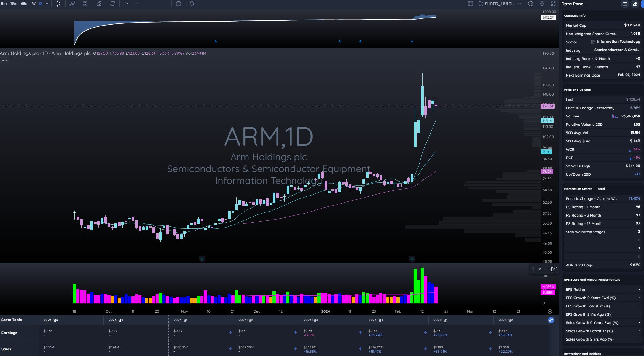Select the drawing eraser tool icon

pos(99,4)
